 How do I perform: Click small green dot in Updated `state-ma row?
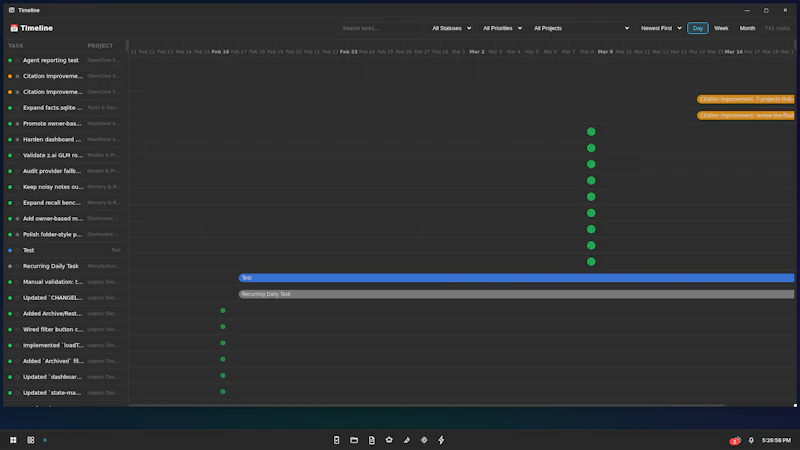coord(223,392)
